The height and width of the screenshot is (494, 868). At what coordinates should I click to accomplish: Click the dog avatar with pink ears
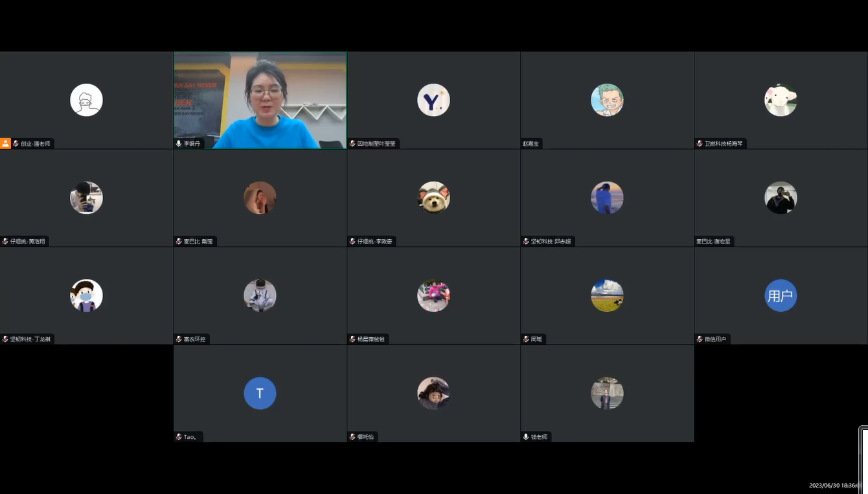(433, 198)
